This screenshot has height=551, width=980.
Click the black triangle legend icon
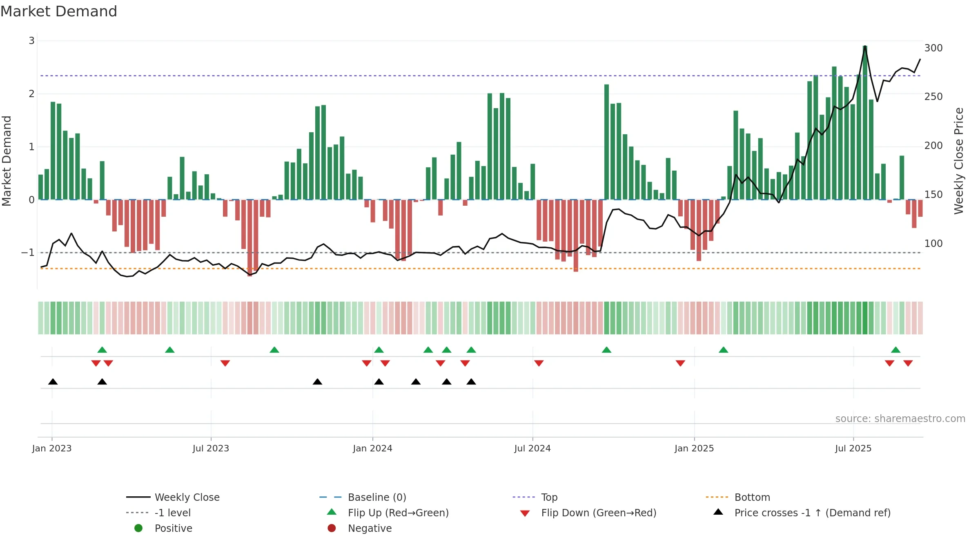[x=718, y=512]
